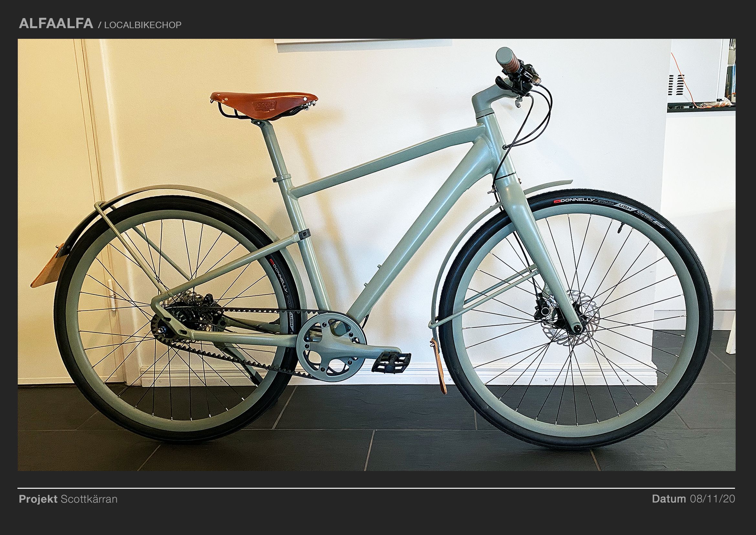Viewport: 756px width, 535px height.
Task: Click the 'Scottkärran' project name
Action: [x=89, y=499]
